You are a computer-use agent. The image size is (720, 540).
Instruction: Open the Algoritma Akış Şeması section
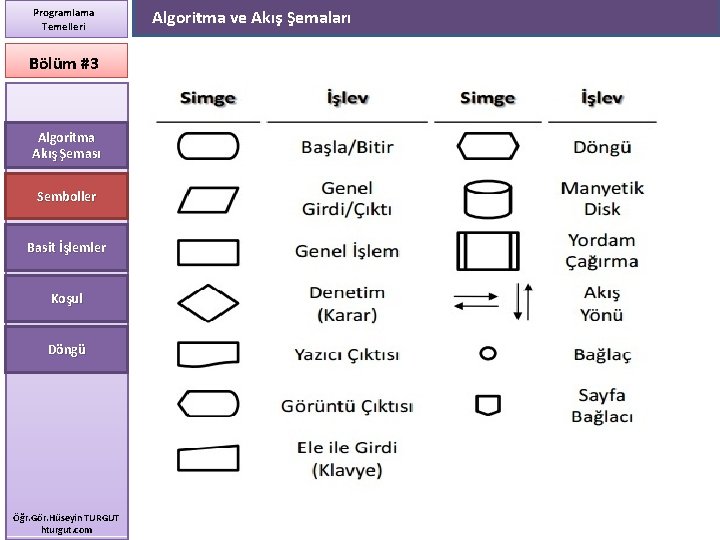tap(66, 145)
